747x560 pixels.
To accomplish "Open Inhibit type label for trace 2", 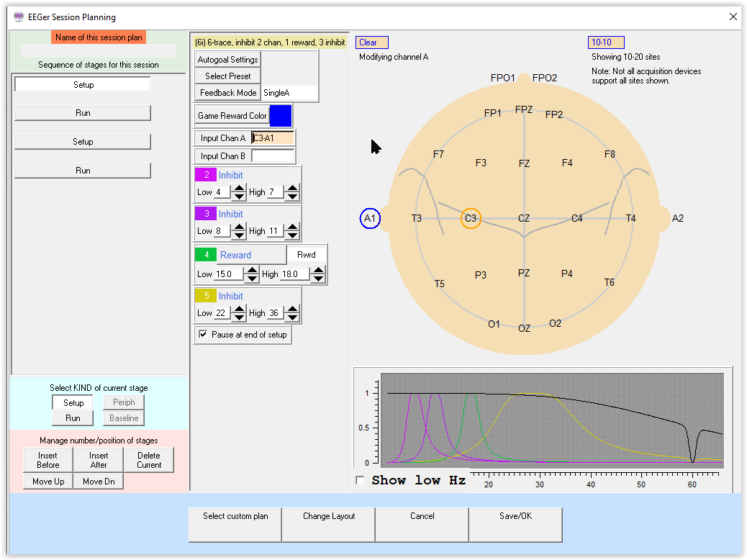I will (x=230, y=175).
